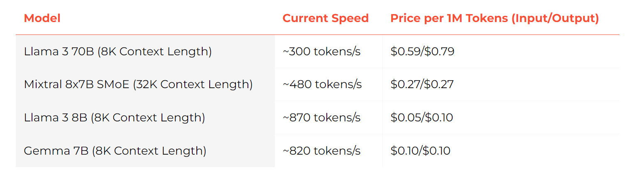Click the ~820 tokens/s speed cell

(321, 150)
